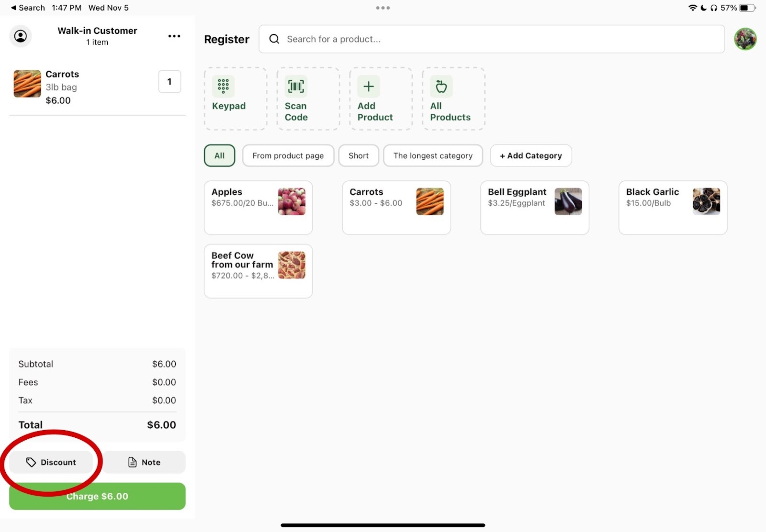This screenshot has height=532, width=766.
Task: Focus the product search field
Action: click(491, 39)
